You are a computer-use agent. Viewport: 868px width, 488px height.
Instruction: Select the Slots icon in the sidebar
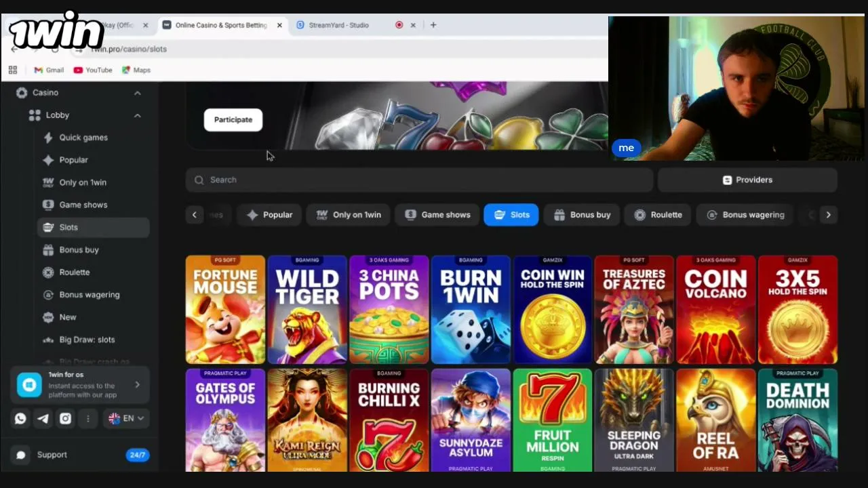tap(48, 227)
